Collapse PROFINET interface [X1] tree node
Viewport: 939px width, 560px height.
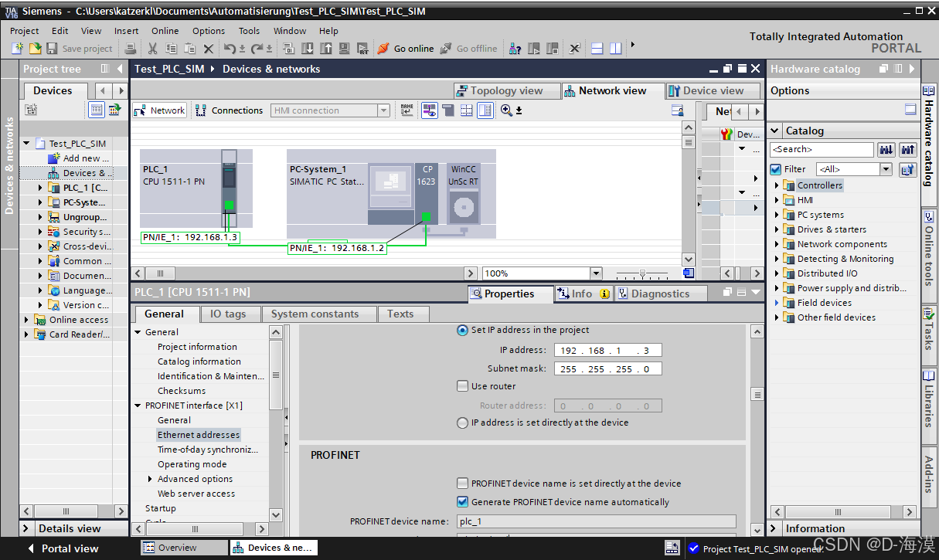[x=138, y=406]
